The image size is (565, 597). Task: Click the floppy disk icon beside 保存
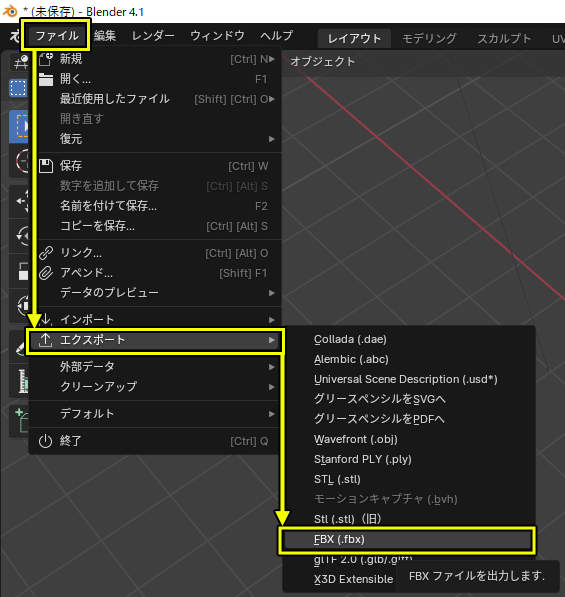pyautogui.click(x=46, y=166)
